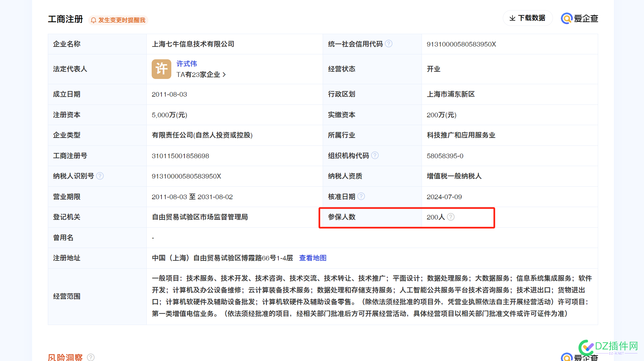This screenshot has width=644, height=361.
Task: Click the 工商注册 section heading
Action: 66,19
